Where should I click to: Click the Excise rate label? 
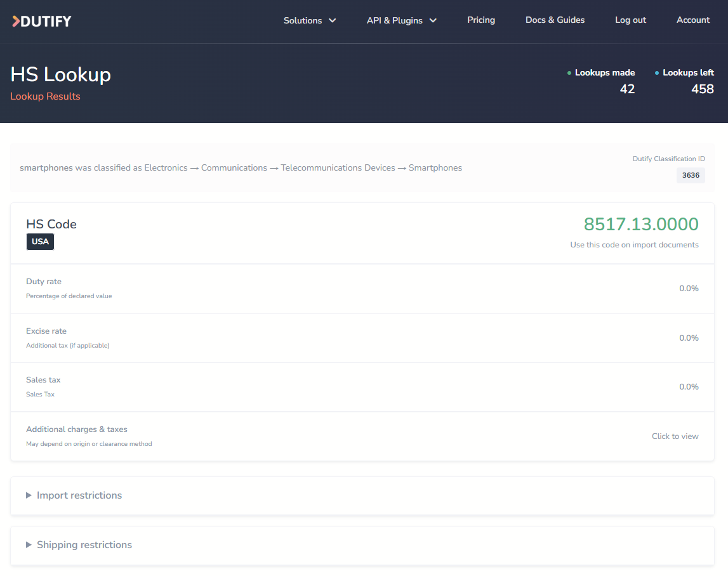click(46, 331)
